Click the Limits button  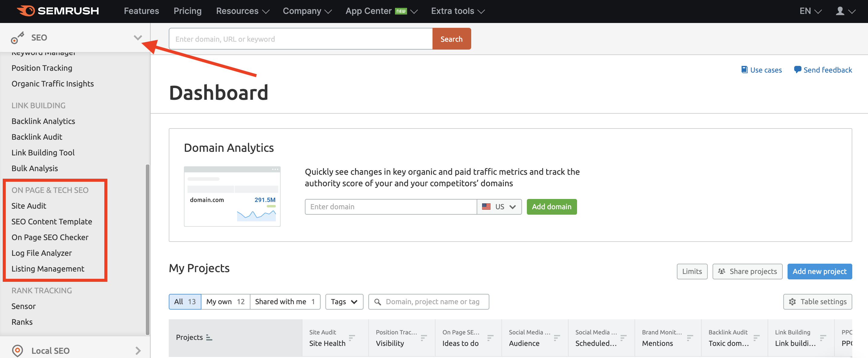coord(692,271)
